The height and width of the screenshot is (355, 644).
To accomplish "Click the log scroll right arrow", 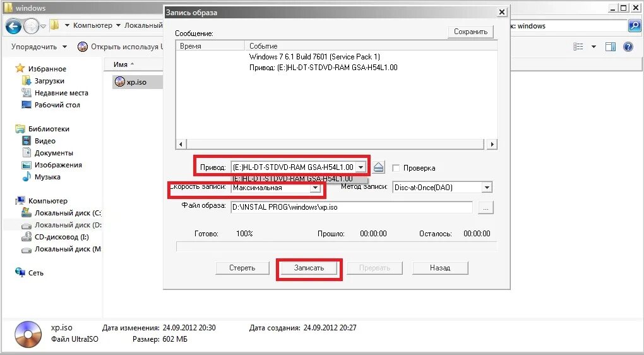I will coord(492,144).
